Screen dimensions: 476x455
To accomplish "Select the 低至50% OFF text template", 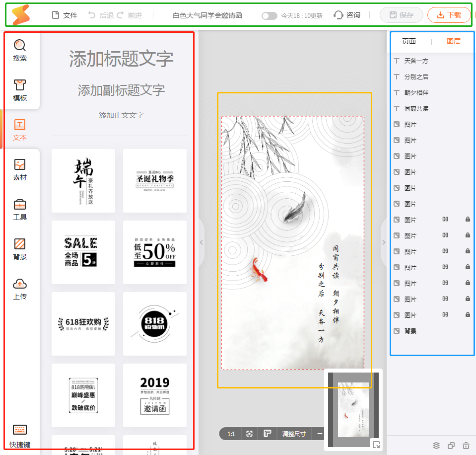I will point(155,252).
